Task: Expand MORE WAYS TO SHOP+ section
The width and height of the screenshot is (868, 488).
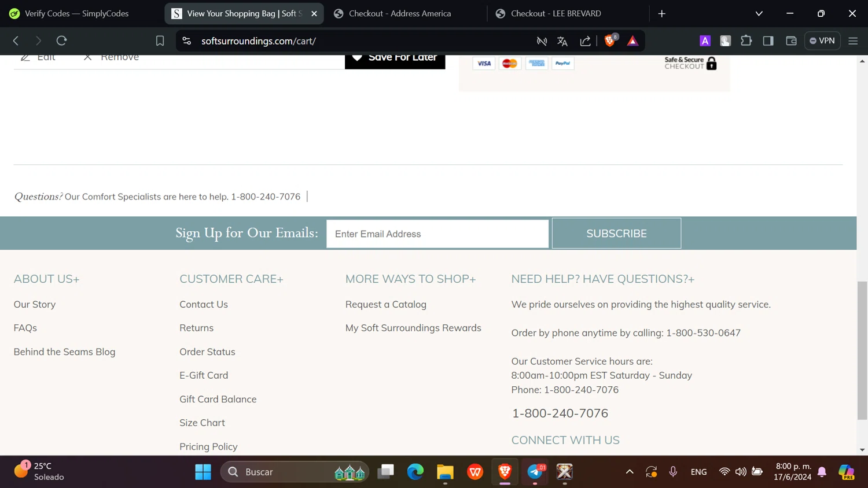Action: pyautogui.click(x=411, y=279)
